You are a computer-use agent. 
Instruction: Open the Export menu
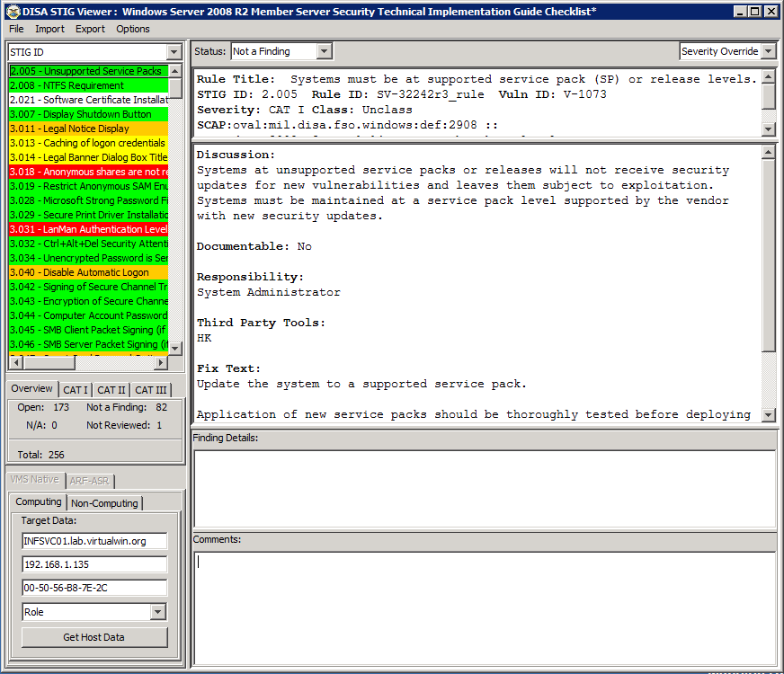[90, 29]
